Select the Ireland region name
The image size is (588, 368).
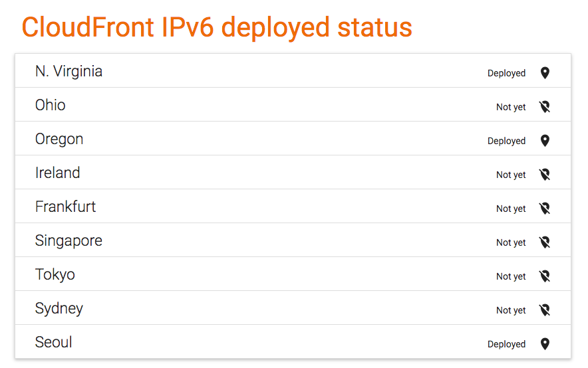click(58, 173)
